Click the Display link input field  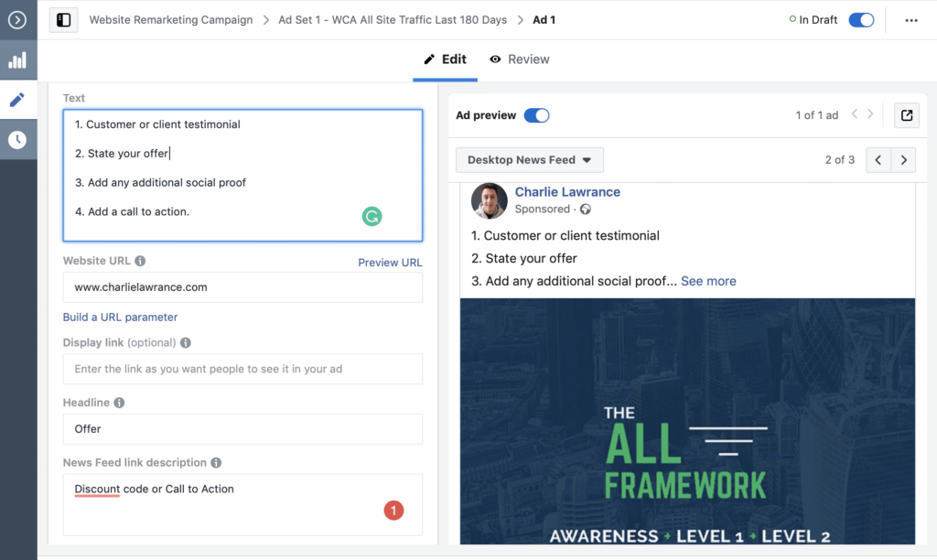coord(242,370)
